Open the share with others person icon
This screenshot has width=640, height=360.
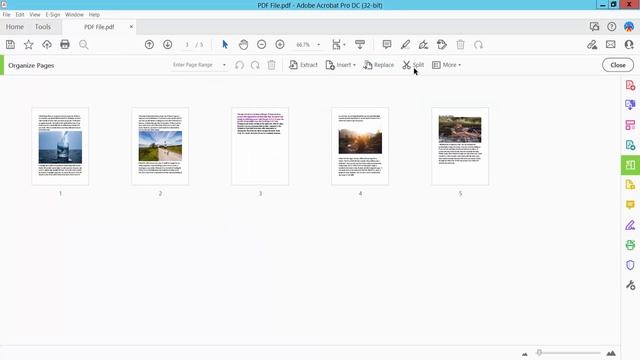click(629, 44)
